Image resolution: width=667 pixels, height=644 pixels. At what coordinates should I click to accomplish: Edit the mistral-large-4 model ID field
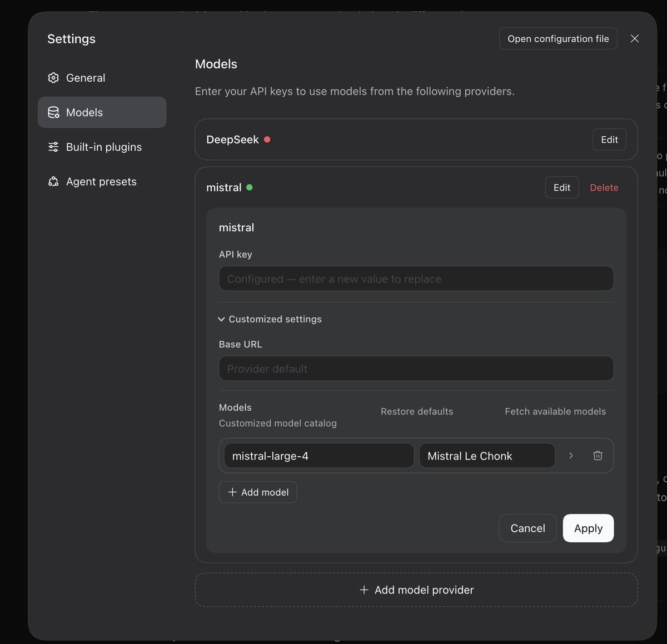point(319,456)
